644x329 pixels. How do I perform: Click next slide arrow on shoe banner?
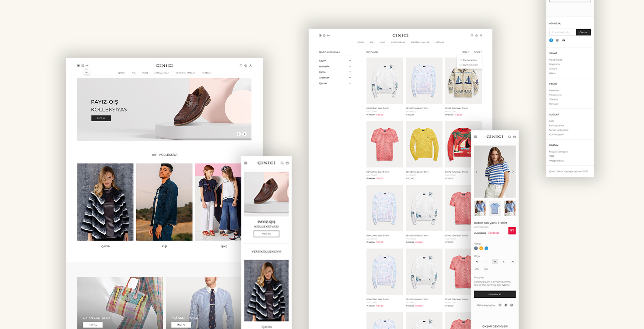pyautogui.click(x=244, y=134)
